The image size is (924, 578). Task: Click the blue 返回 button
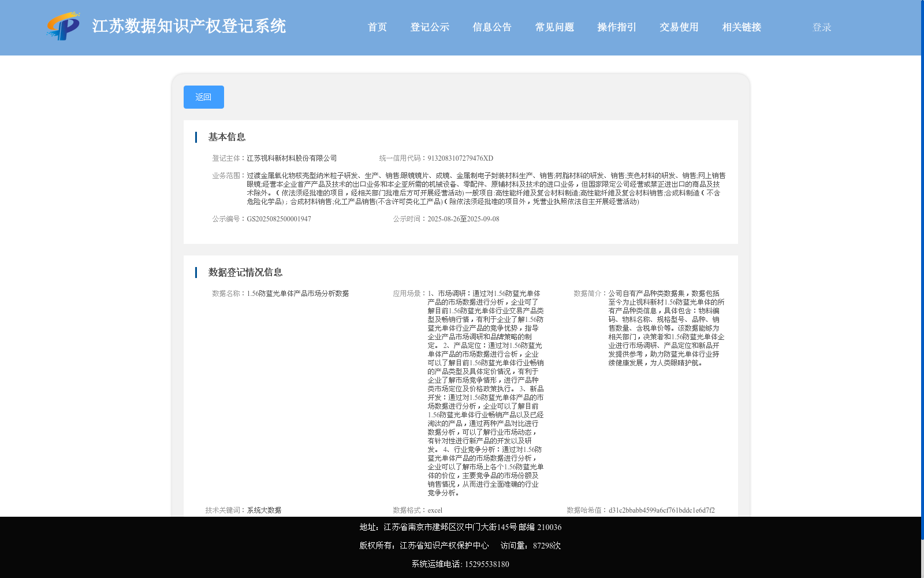click(204, 97)
